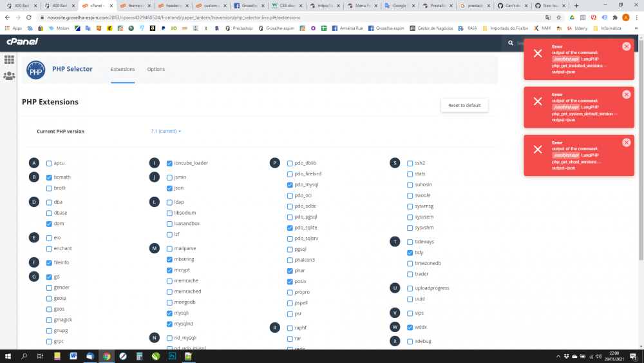Click the page vertical scrollbar thumb
The image size is (644, 363).
click(641, 149)
